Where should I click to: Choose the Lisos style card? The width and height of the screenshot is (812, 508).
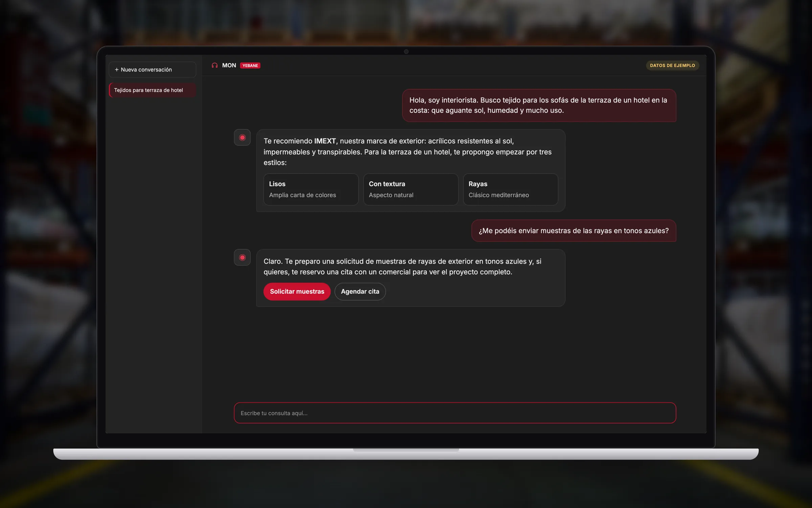pyautogui.click(x=311, y=189)
